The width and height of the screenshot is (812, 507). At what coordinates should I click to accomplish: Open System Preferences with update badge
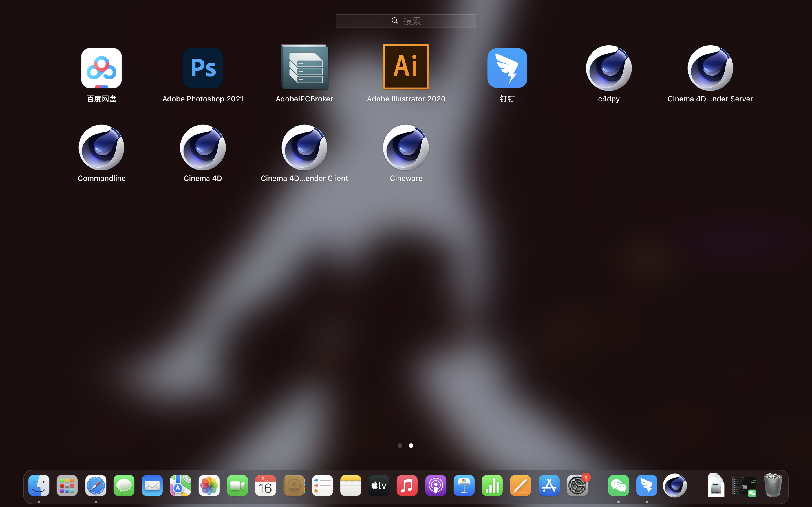pyautogui.click(x=577, y=486)
